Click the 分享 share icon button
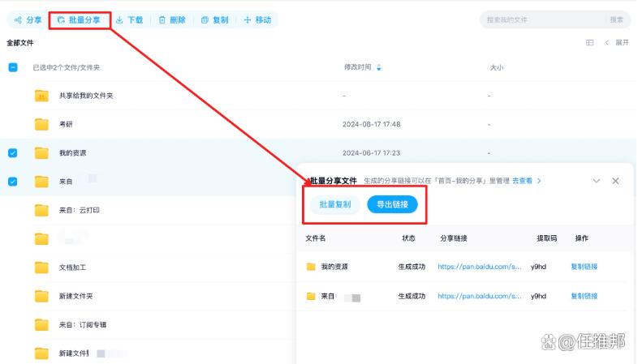The image size is (638, 364). [28, 19]
